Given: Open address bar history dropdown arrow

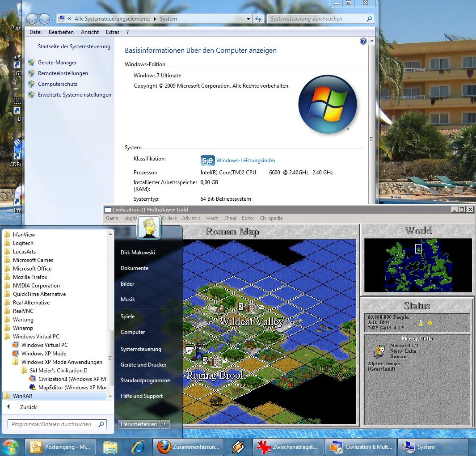Looking at the screenshot, I should 248,19.
